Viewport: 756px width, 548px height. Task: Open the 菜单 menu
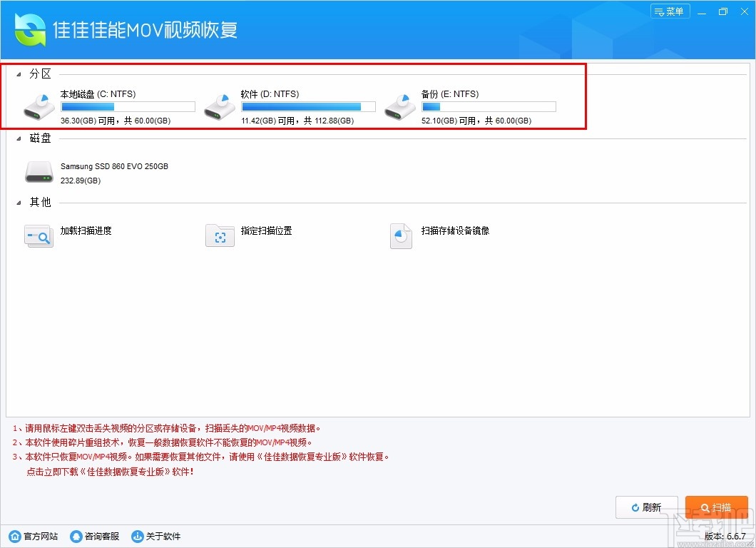669,11
